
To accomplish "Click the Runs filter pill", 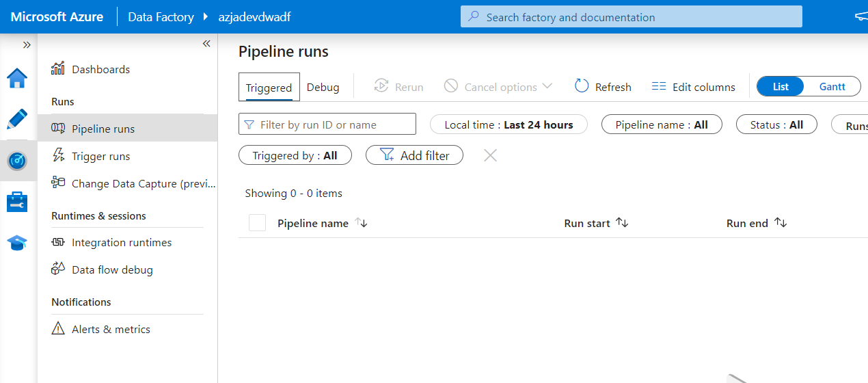I will pos(850,124).
